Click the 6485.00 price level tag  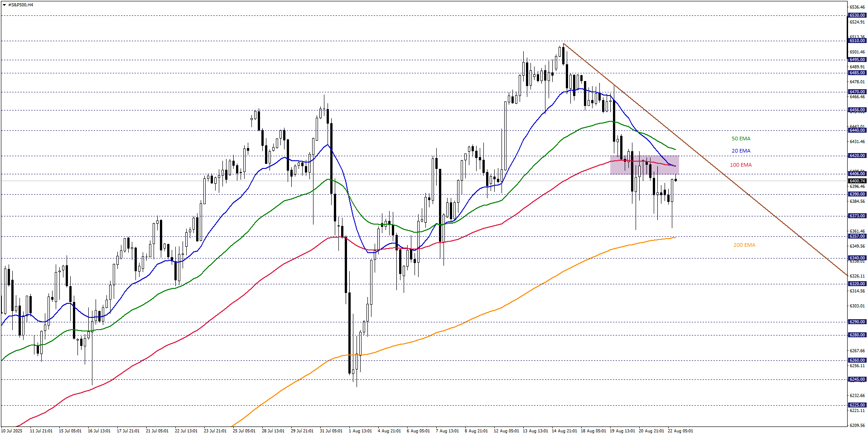point(857,73)
